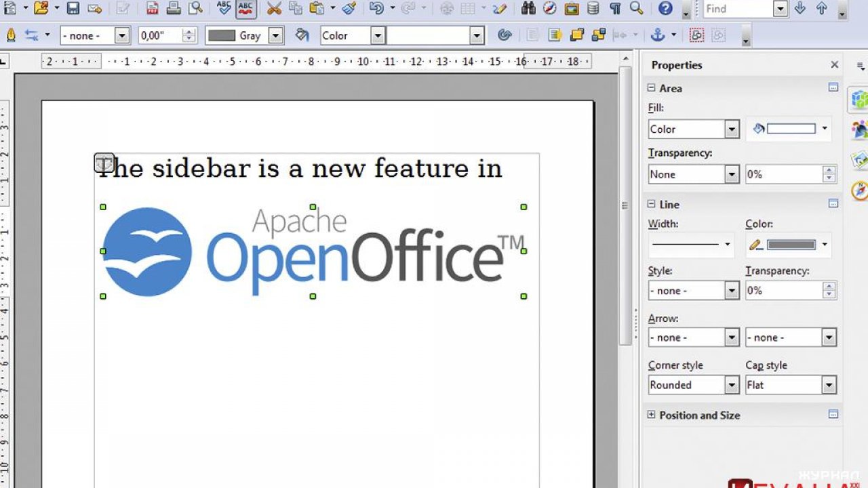Open Area fill bucket icon in toolbar
This screenshot has height=488, width=868.
302,35
